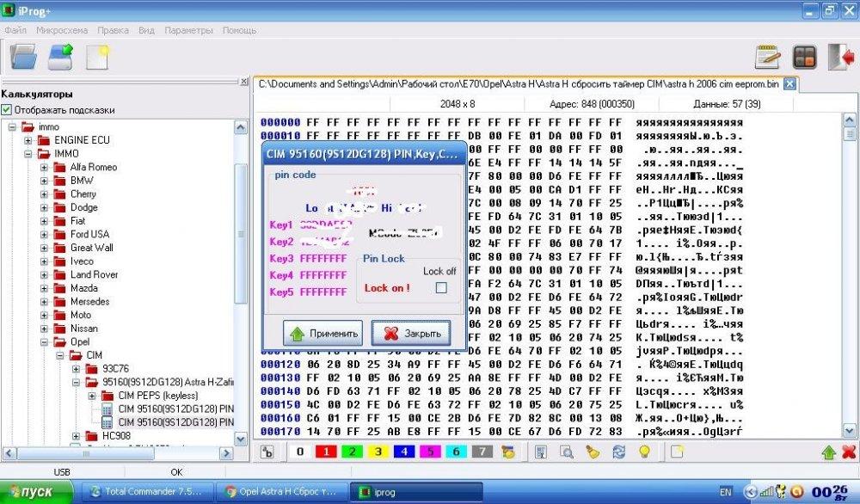Screen dimensions: 860x504
Task: Expand the HC908 tree node
Action: click(77, 436)
